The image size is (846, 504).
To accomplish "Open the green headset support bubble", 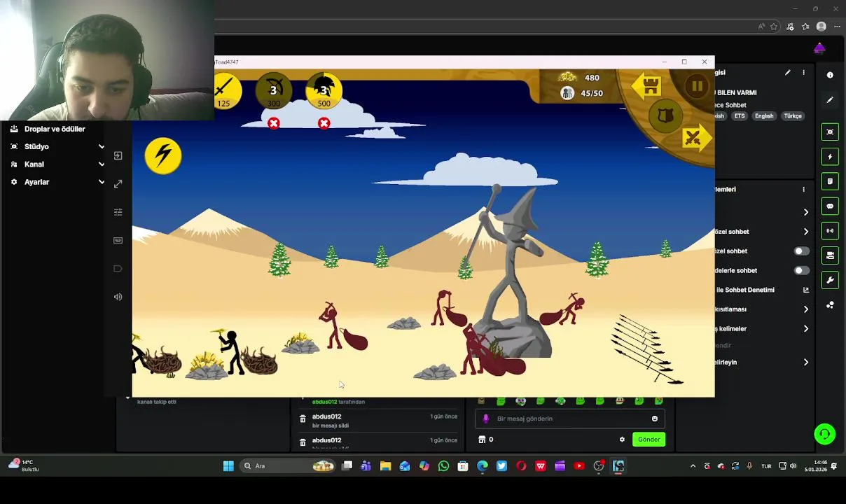I will 825,434.
